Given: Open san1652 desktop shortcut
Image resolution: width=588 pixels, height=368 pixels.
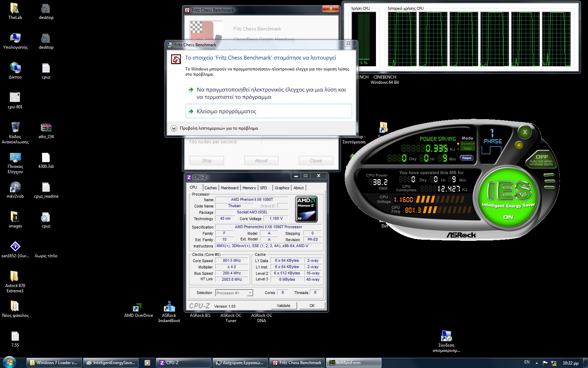Looking at the screenshot, I should point(15,250).
